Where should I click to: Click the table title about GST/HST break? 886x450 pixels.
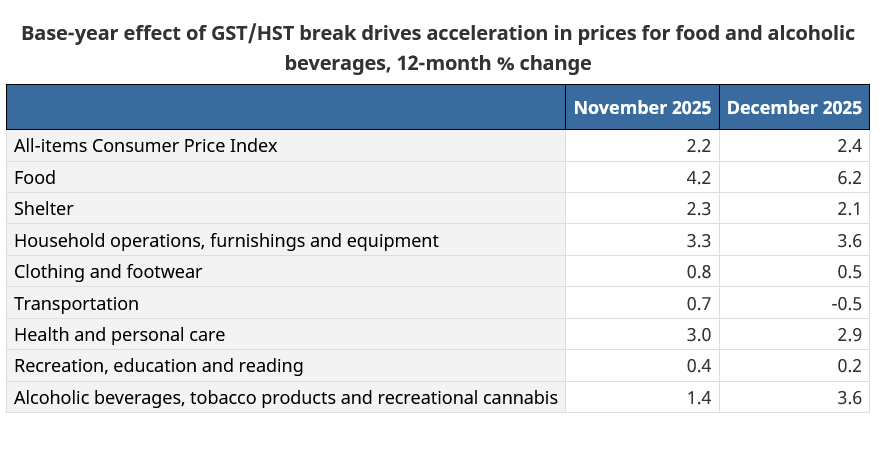[x=438, y=48]
